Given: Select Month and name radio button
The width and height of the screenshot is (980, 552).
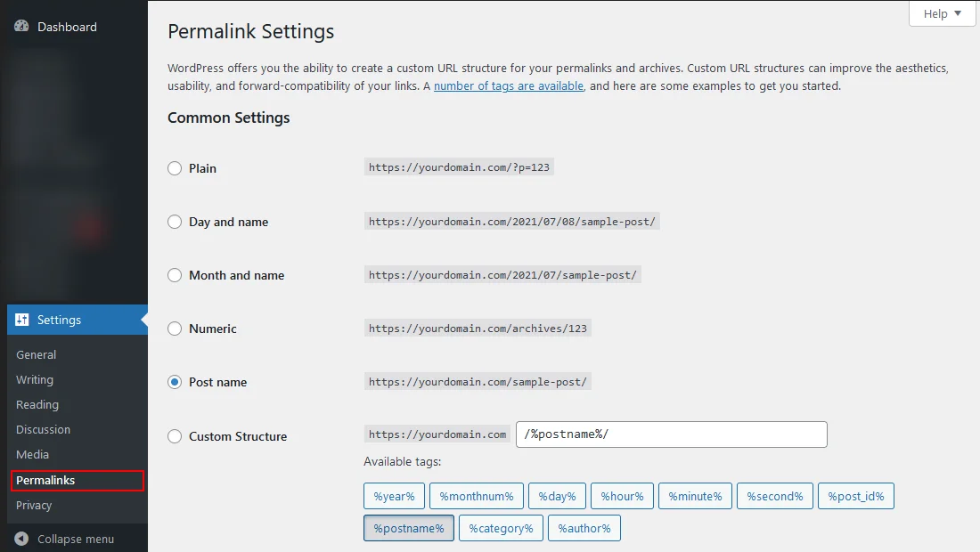Looking at the screenshot, I should [x=175, y=275].
